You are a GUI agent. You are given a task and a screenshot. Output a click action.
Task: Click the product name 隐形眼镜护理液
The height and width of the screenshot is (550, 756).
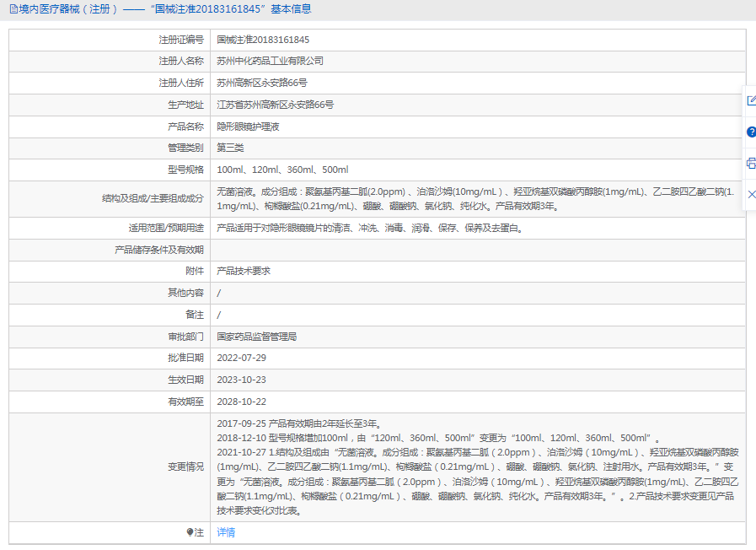[248, 127]
